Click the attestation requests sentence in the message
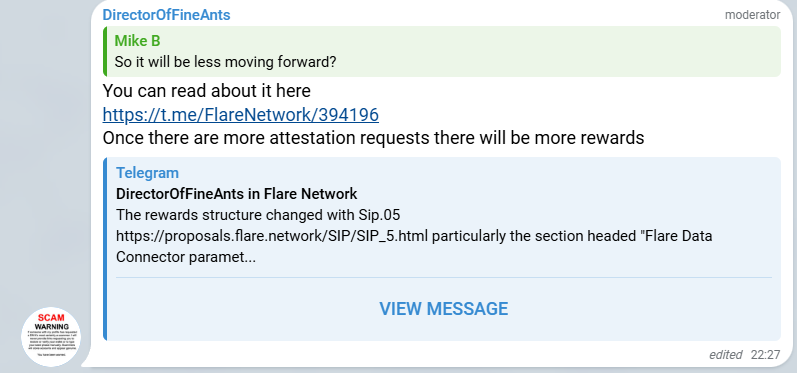Image resolution: width=797 pixels, height=373 pixels. coord(373,138)
